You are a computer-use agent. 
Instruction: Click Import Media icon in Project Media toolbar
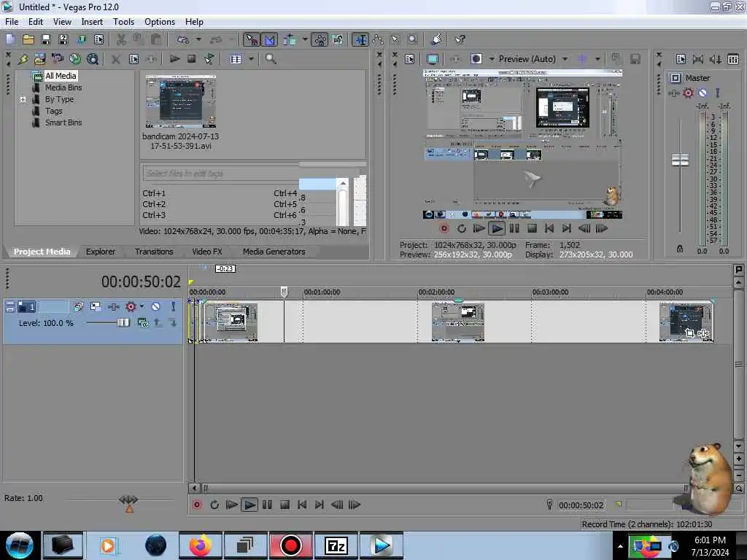pyautogui.click(x=39, y=59)
